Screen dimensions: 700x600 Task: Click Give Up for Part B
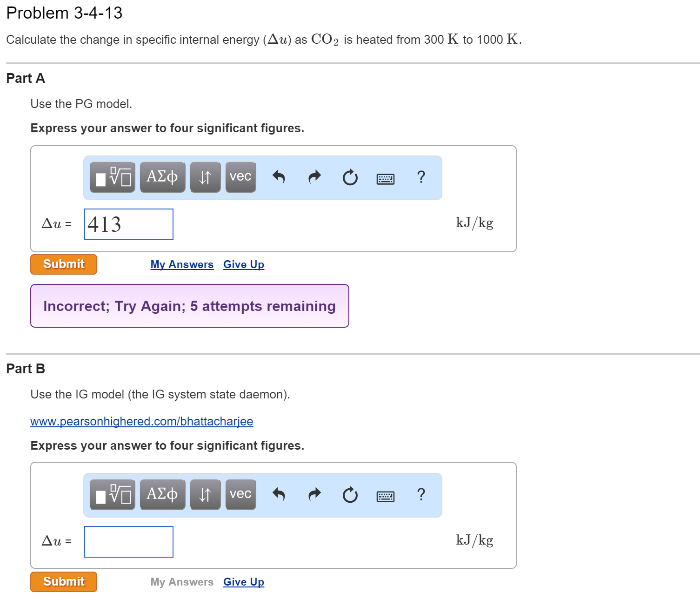[x=243, y=582]
